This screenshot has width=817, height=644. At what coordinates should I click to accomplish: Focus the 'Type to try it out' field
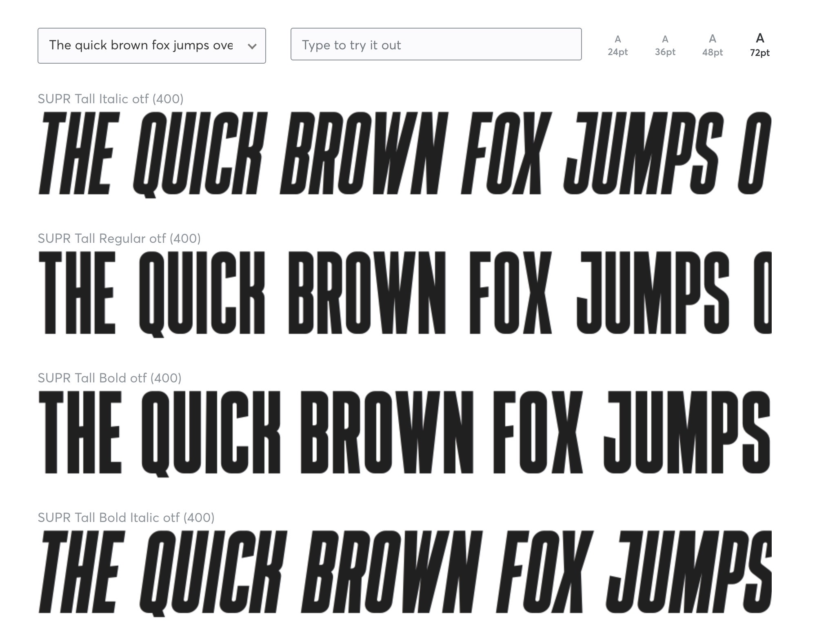436,44
